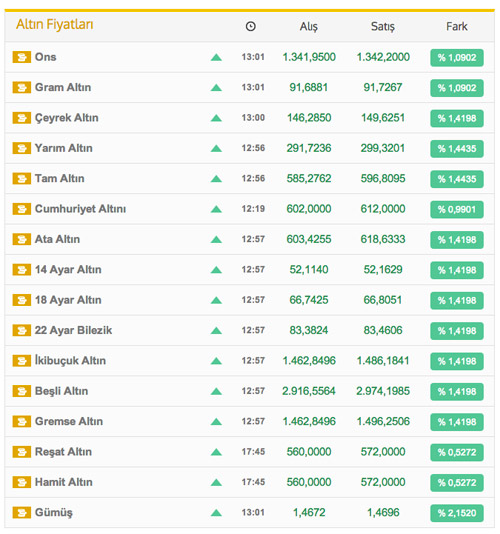Screen dimensions: 500x534
Task: Click the % 0,9901 badge for Cumhuriyet Altını
Action: tap(457, 209)
